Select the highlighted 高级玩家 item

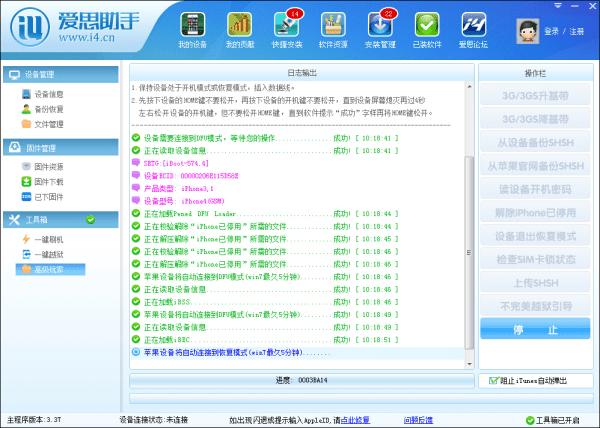pyautogui.click(x=50, y=269)
